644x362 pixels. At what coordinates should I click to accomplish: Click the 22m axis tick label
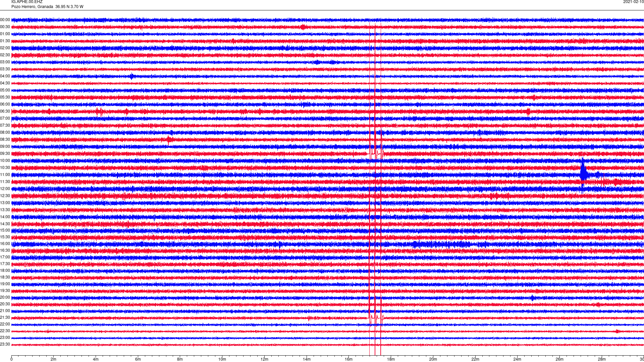(x=475, y=359)
